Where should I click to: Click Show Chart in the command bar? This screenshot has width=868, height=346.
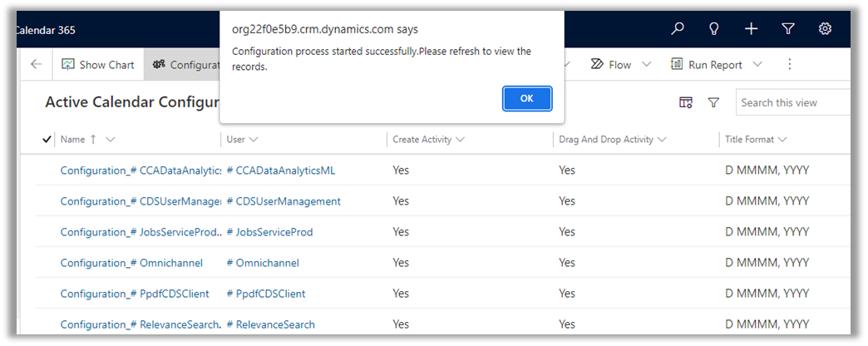(98, 65)
